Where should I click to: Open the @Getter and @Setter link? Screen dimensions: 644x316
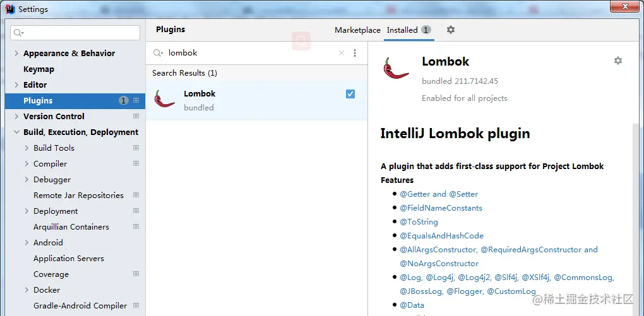(439, 194)
